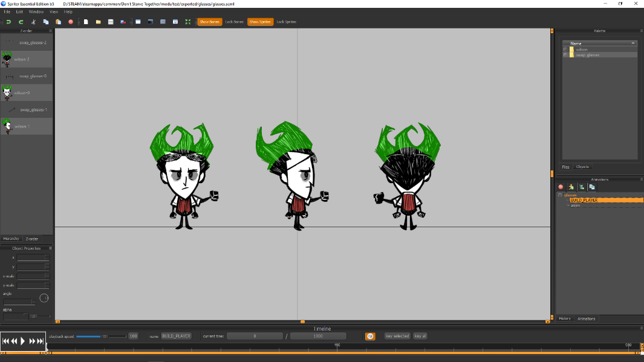Toggle the Show Sprites button
644x362 pixels.
pos(260,22)
